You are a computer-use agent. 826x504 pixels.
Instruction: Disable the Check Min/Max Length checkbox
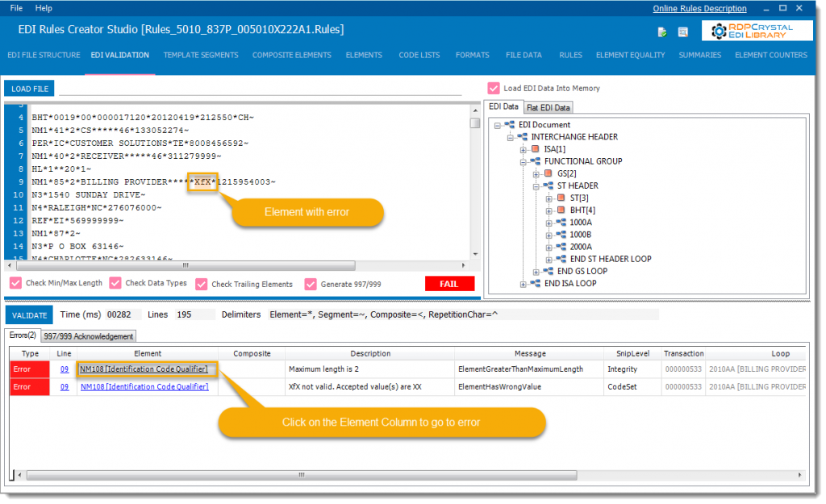click(x=15, y=283)
